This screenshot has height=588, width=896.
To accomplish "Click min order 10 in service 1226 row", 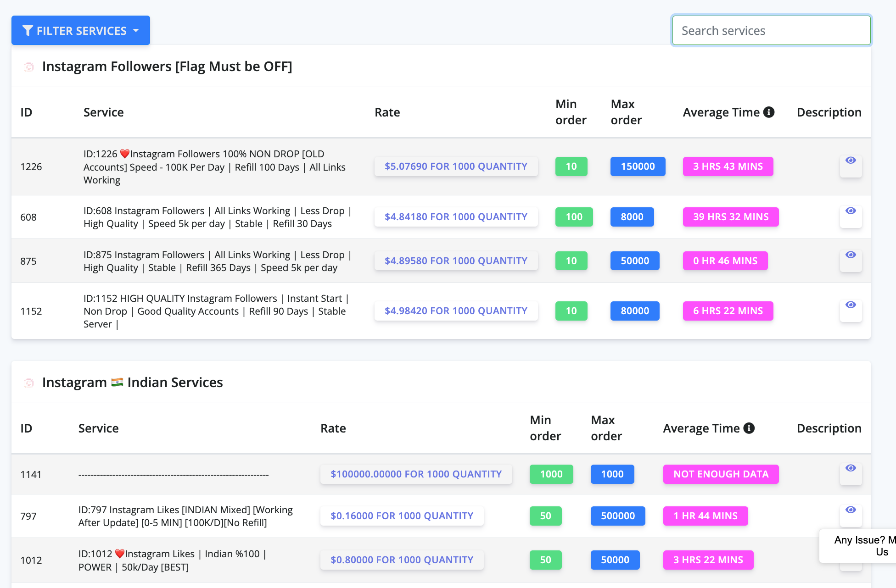I will tap(571, 166).
